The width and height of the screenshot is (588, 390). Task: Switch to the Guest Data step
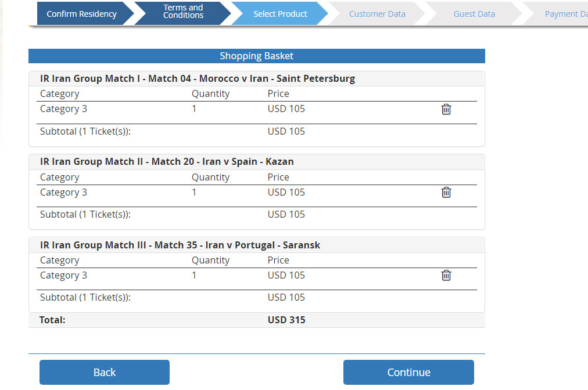tap(474, 14)
